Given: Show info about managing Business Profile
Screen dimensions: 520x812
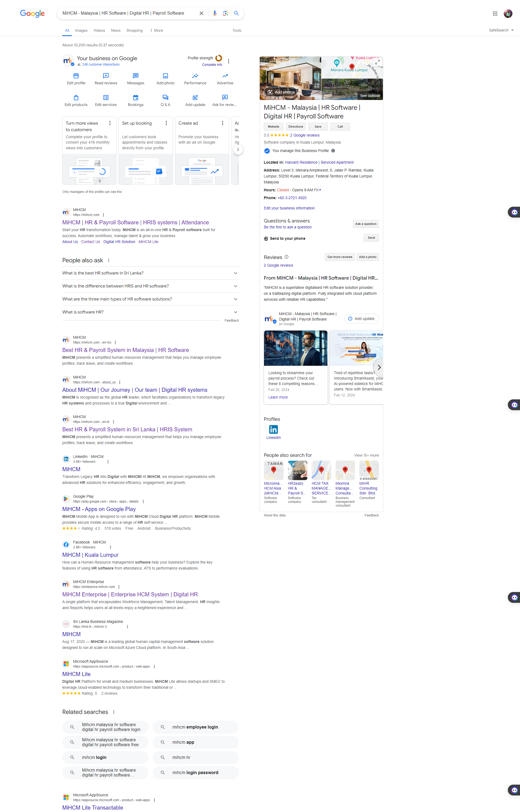Looking at the screenshot, I should pos(333,151).
